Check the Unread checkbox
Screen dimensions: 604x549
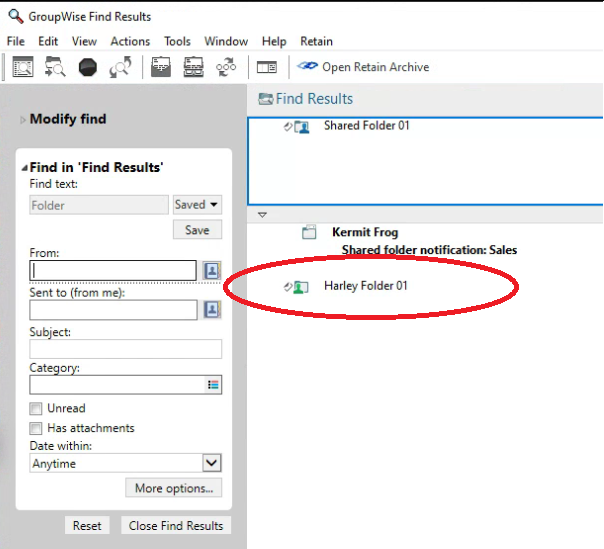(x=35, y=408)
